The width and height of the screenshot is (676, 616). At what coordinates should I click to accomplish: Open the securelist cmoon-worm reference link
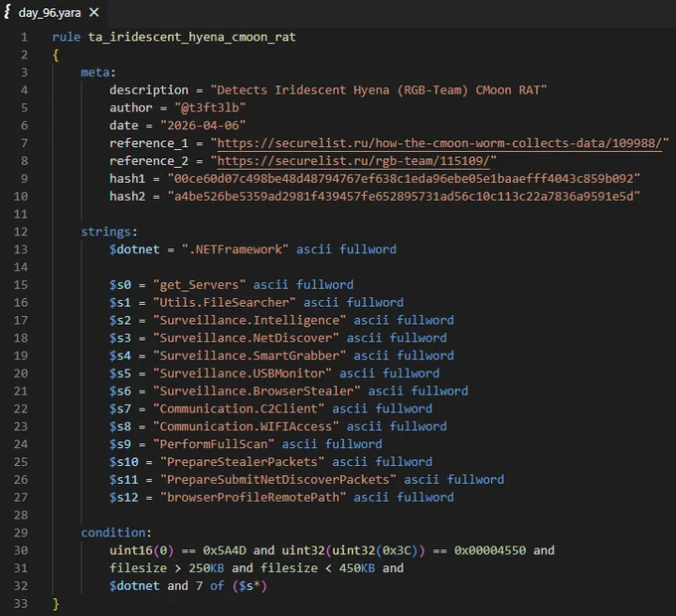coord(439,143)
